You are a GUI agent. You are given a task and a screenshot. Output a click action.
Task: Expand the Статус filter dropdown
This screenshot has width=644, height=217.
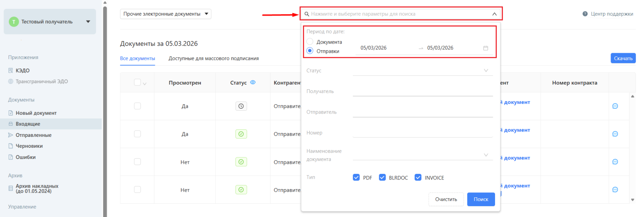pyautogui.click(x=423, y=70)
